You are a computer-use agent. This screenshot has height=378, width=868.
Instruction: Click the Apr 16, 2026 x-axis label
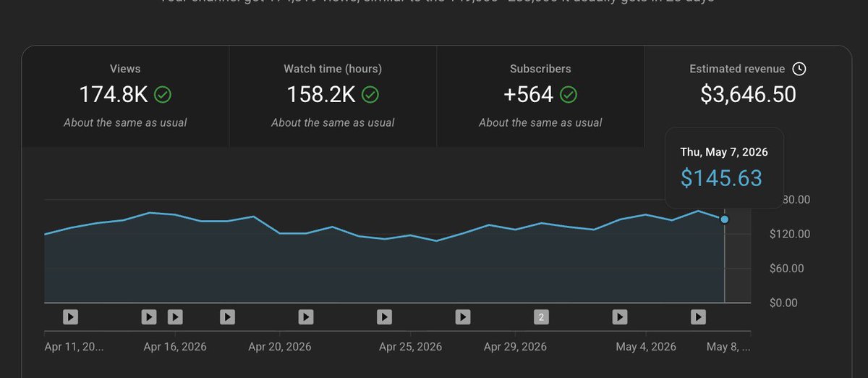[x=175, y=347]
